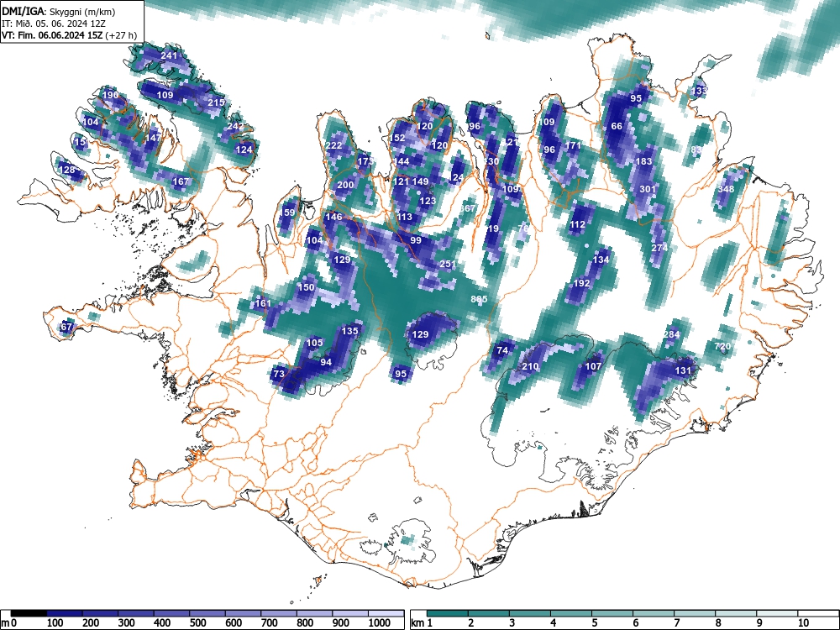Click the darkest teal swatch starting the km legend

click(x=448, y=613)
